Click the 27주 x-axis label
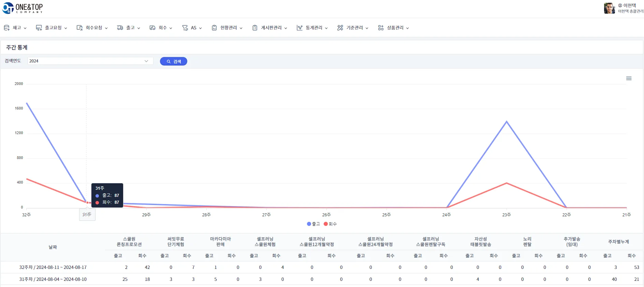The height and width of the screenshot is (287, 644). [x=266, y=215]
